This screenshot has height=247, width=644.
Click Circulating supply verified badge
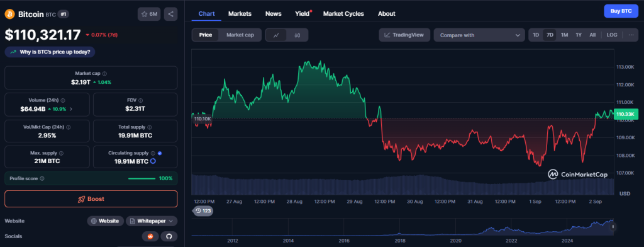160,153
